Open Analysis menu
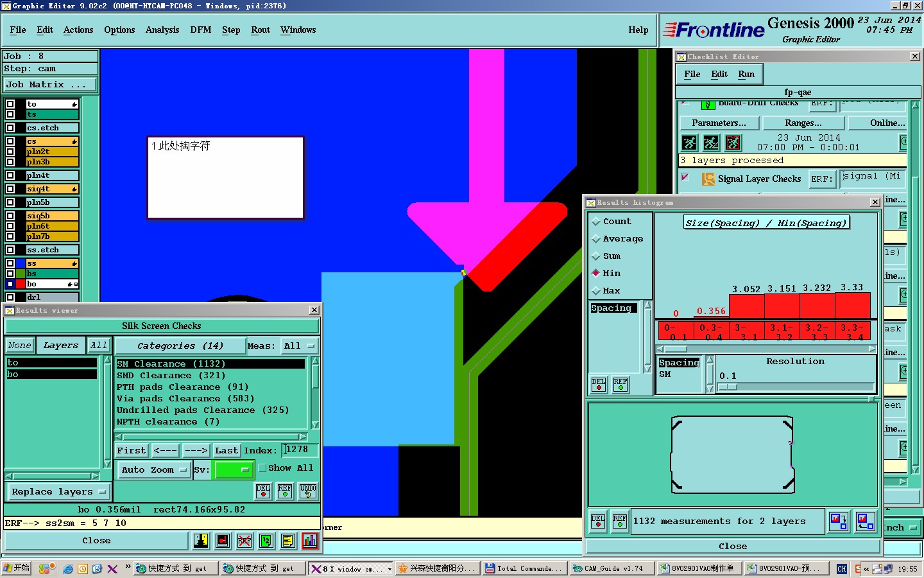Viewport: 924px width, 578px height. 162,30
